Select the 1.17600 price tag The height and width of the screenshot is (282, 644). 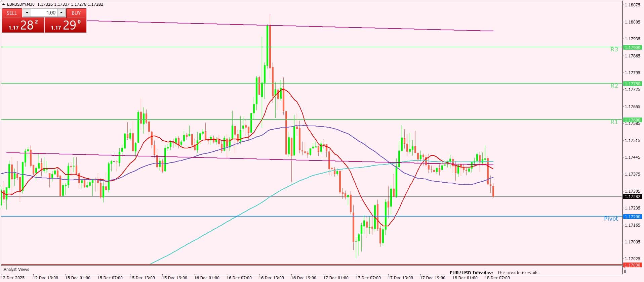pos(632,120)
